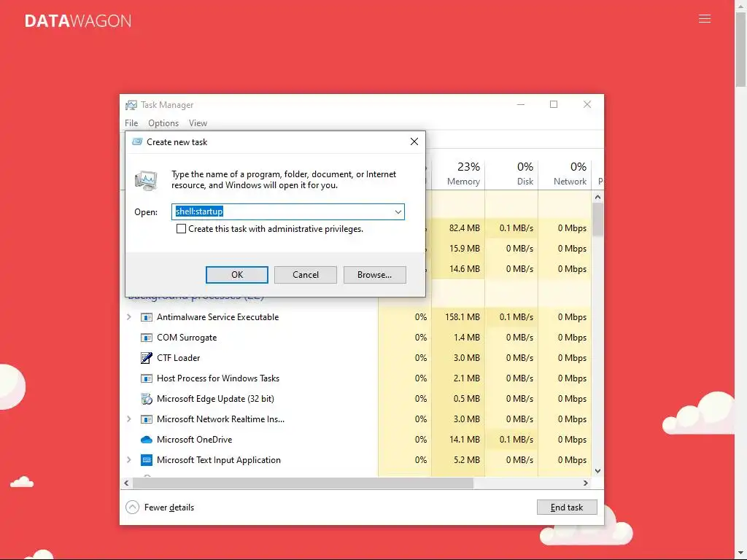Select the Host Process for Windows Tasks name
This screenshot has height=560, width=747.
(218, 378)
